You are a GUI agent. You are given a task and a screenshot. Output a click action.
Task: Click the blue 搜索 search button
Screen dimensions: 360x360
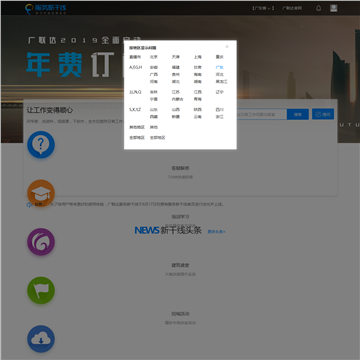click(298, 114)
